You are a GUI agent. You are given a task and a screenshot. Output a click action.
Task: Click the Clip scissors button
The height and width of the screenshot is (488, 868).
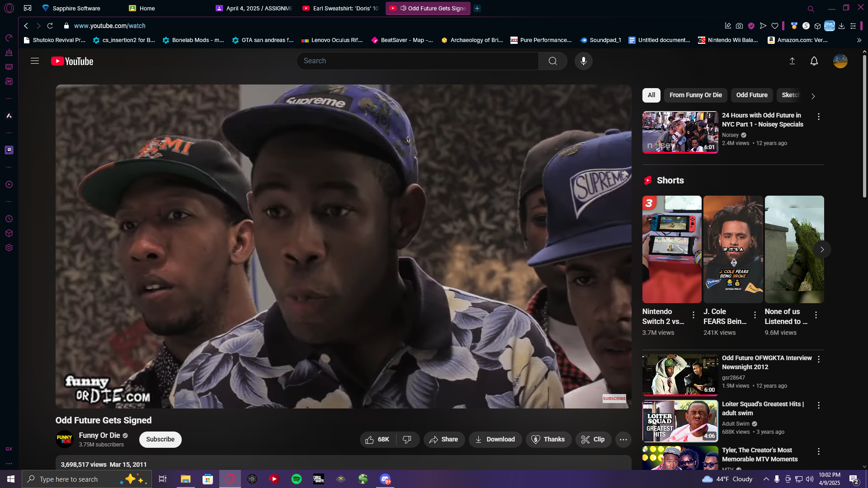click(x=593, y=439)
